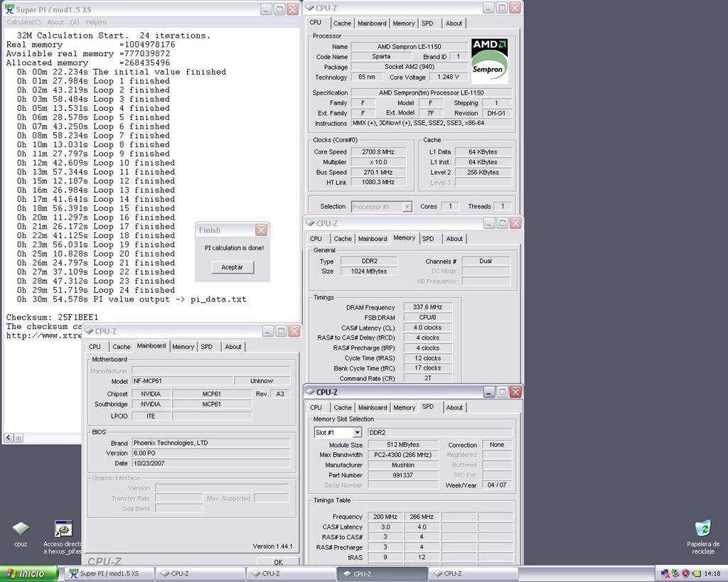Click the BIOS Date field 10/23/2007
728x582 pixels.
coord(211,463)
